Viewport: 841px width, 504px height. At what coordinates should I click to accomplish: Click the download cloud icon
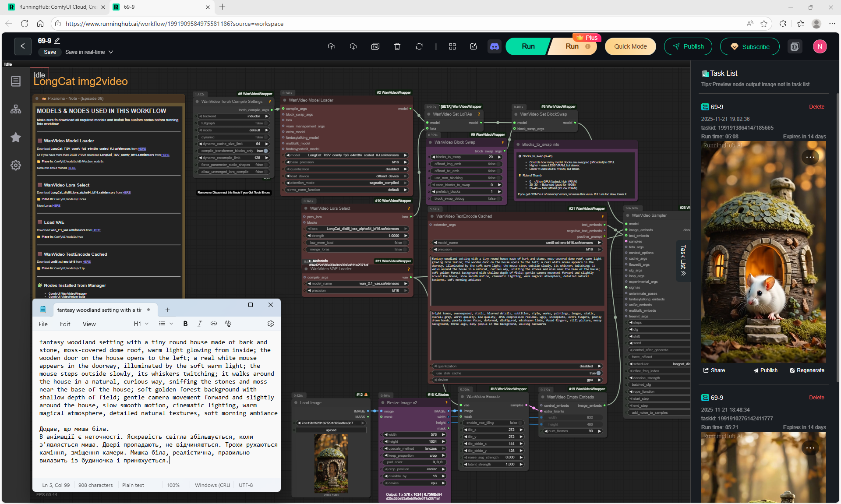click(353, 46)
